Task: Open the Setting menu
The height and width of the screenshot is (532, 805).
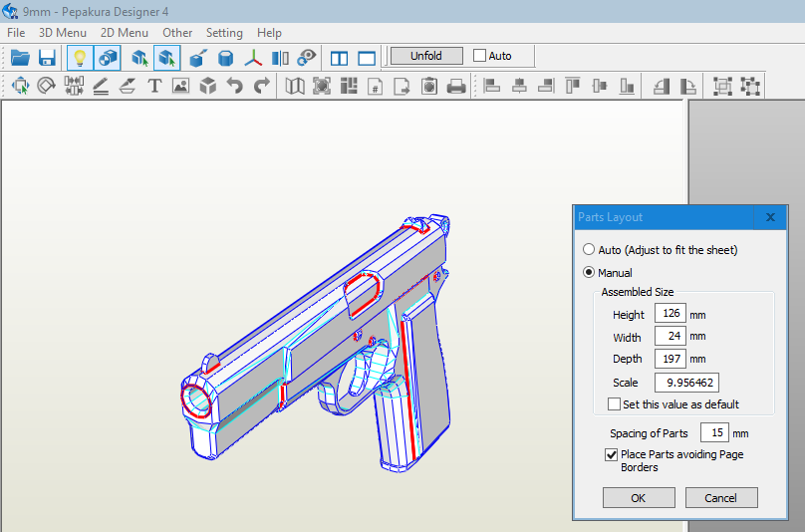Action: click(x=224, y=33)
